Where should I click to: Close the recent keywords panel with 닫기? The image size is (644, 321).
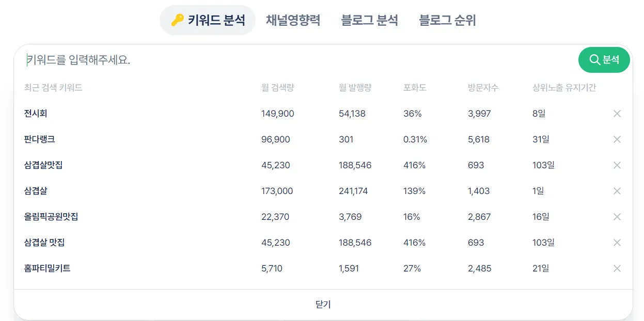point(323,304)
